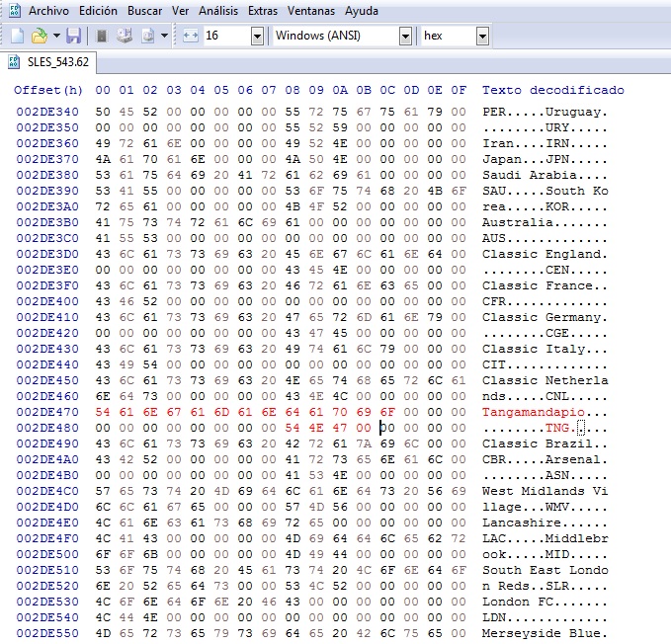Viewport: 671px width, 644px height.
Task: Click decoded text Merseyside Blue.
Action: click(541, 633)
